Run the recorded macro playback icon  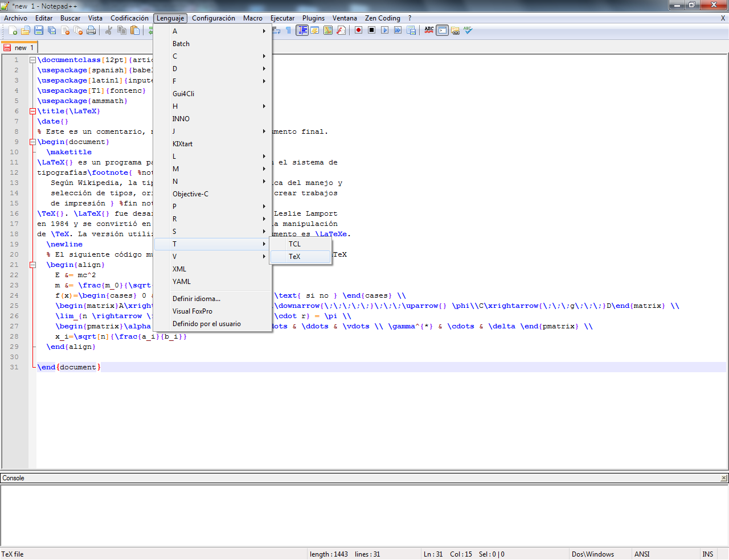pos(386,30)
